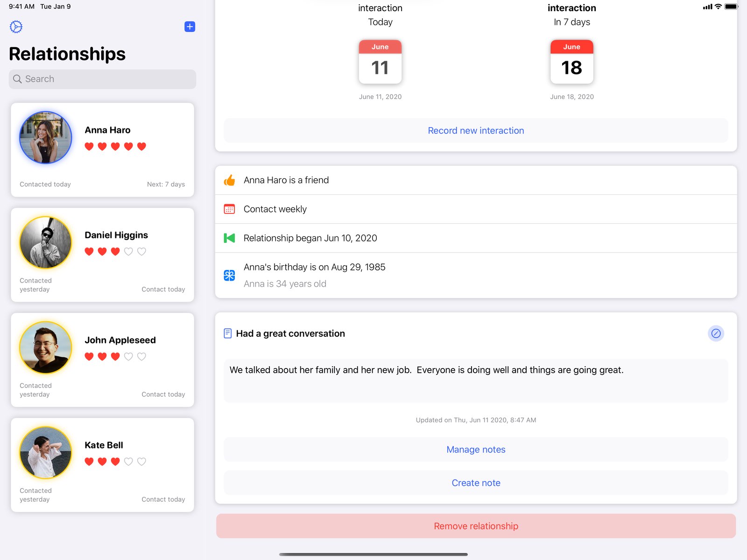Viewport: 747px width, 560px height.
Task: Add a new relationship with plus button
Action: point(190,27)
